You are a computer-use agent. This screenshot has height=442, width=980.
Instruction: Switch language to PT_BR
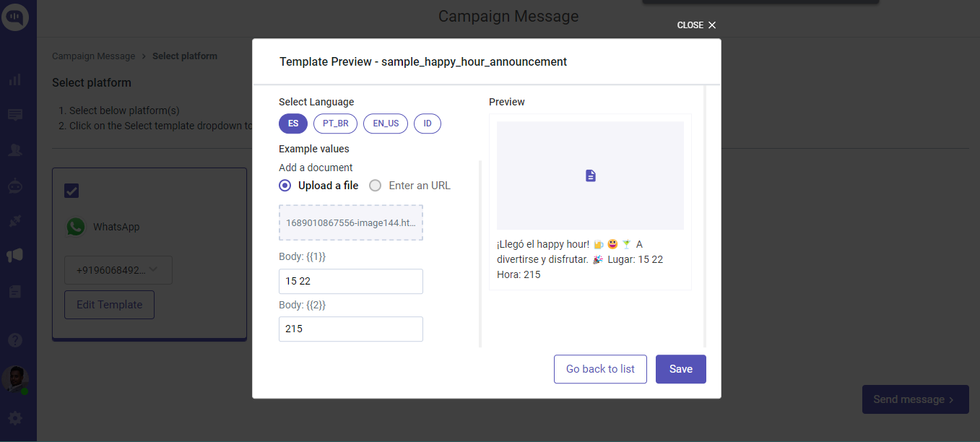335,123
